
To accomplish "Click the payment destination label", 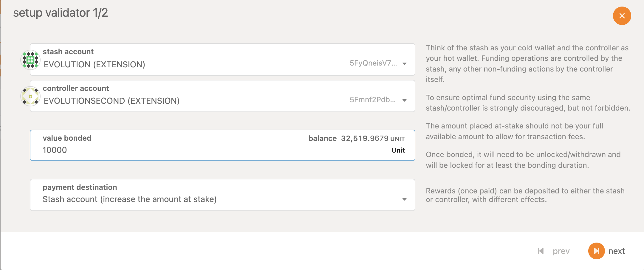I will [80, 187].
